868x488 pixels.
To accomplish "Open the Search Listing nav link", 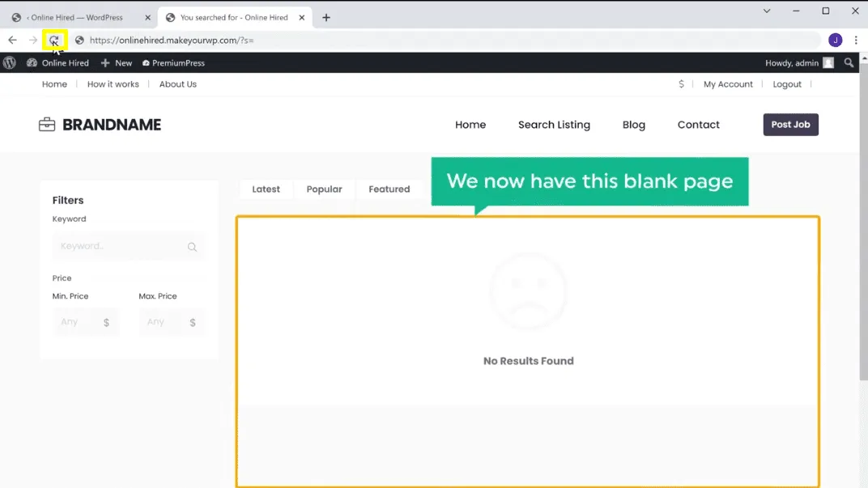I will click(x=554, y=125).
